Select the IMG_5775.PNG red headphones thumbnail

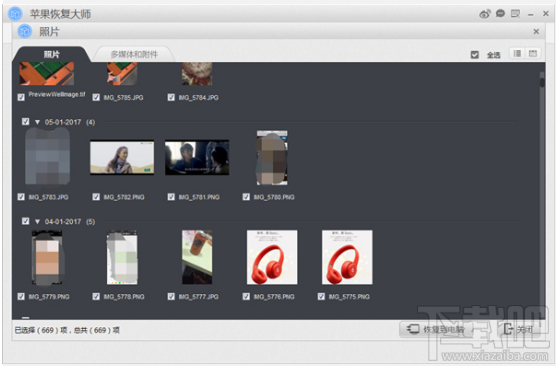click(347, 257)
